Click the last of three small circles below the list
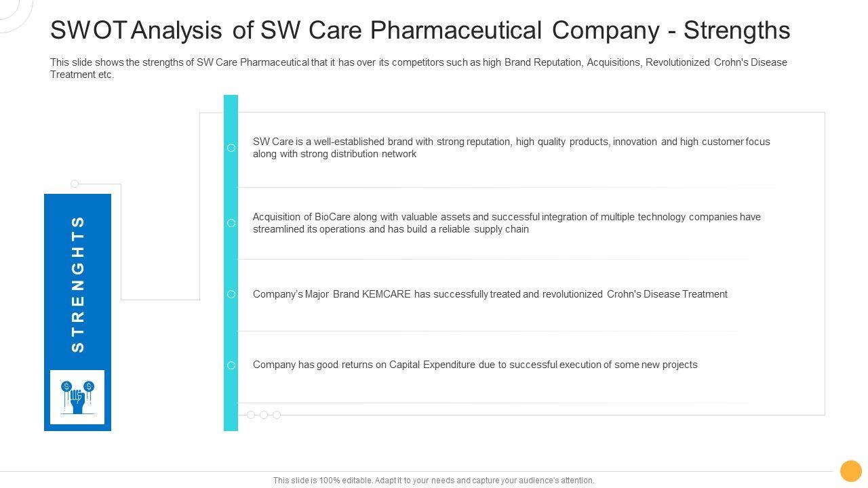Image resolution: width=868 pixels, height=488 pixels. point(277,415)
